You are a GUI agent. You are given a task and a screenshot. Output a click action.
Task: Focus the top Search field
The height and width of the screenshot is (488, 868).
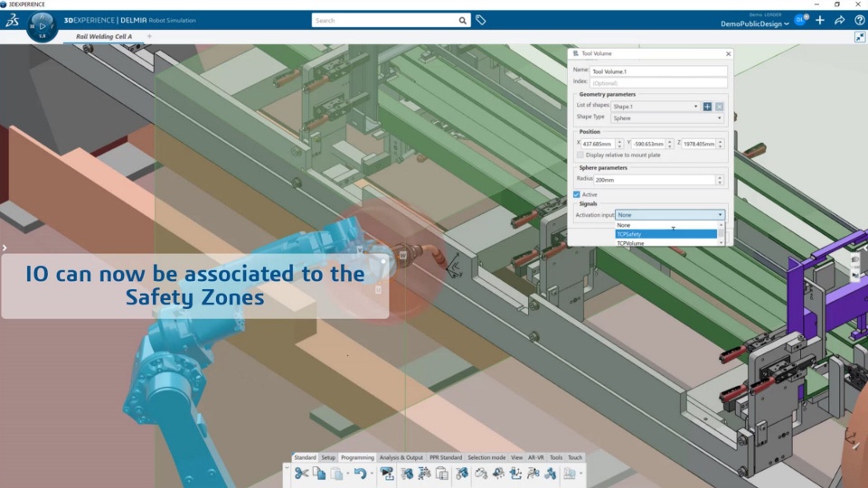pos(385,21)
